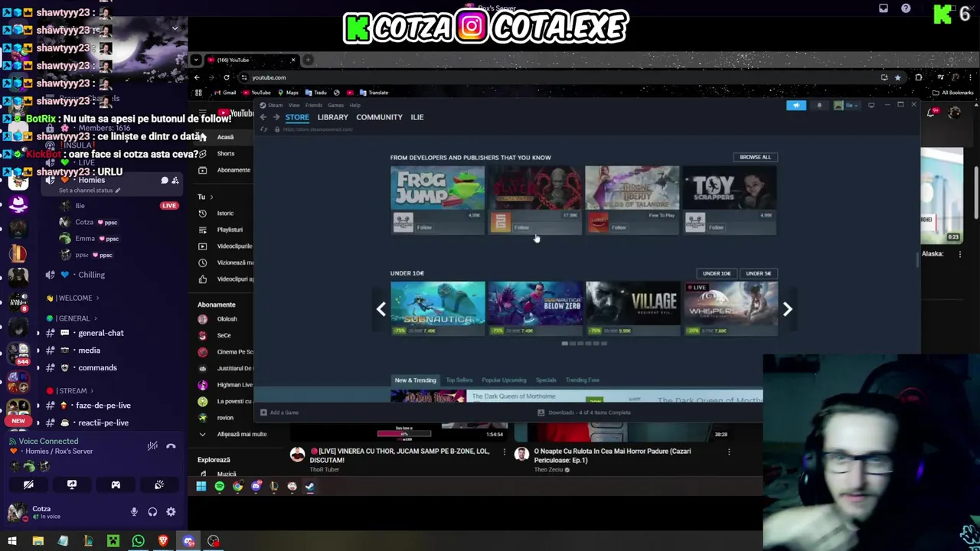Show next Under 10€ games

tap(787, 309)
